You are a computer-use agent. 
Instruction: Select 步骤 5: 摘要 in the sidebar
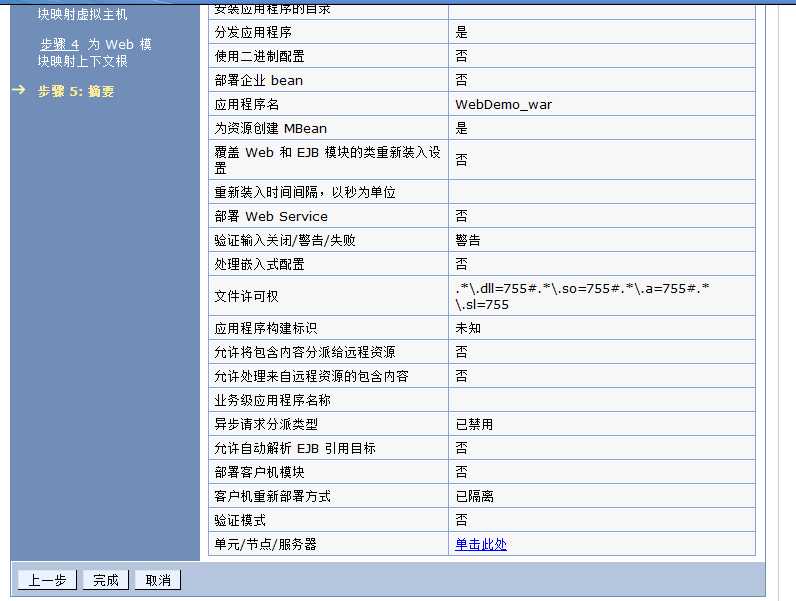pyautogui.click(x=76, y=91)
